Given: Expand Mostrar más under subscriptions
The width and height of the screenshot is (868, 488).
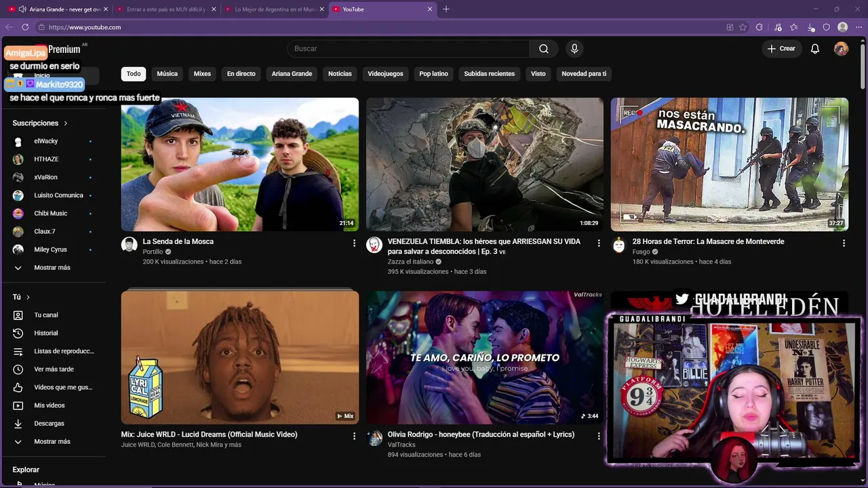Looking at the screenshot, I should tap(53, 268).
